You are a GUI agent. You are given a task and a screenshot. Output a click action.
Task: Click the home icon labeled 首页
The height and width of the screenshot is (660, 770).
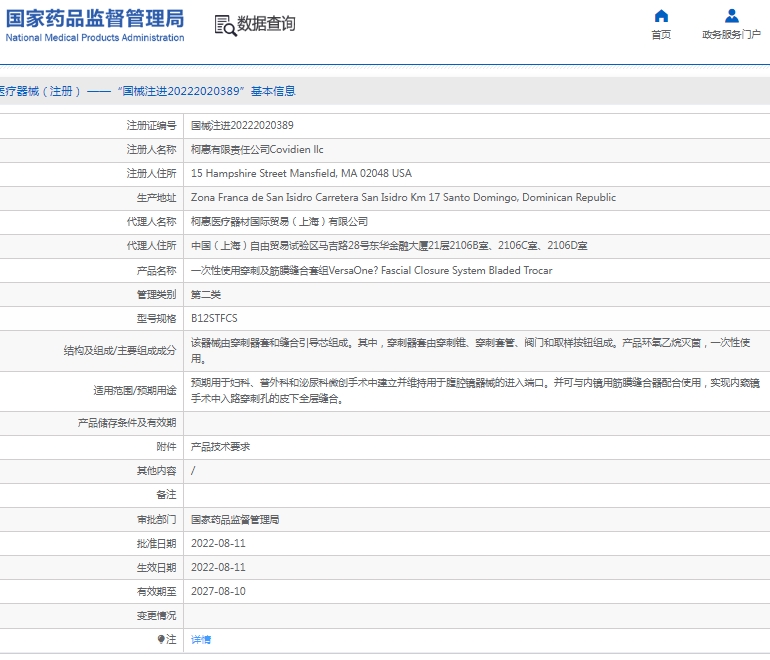(661, 16)
